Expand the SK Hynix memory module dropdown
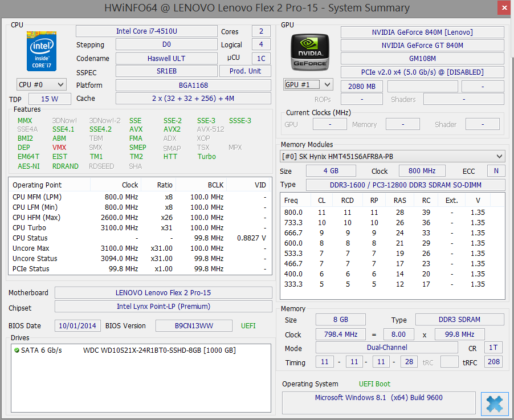The image size is (514, 420). tap(393, 156)
